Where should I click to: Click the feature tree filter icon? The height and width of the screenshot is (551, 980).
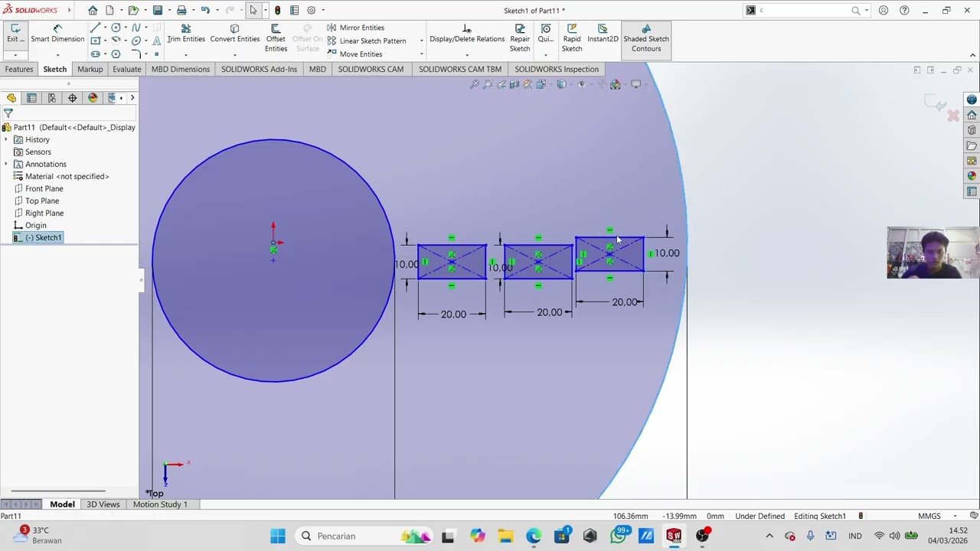click(8, 113)
